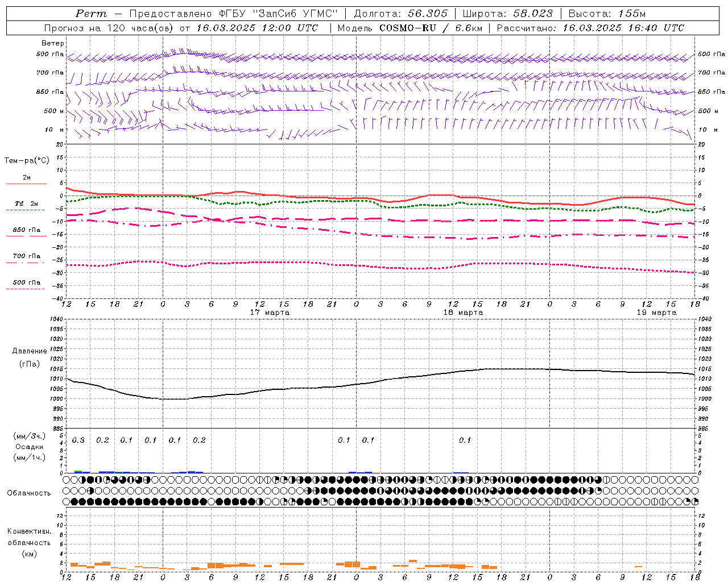Click the "Td 2м" legend entry
728x582 pixels.
27,203
